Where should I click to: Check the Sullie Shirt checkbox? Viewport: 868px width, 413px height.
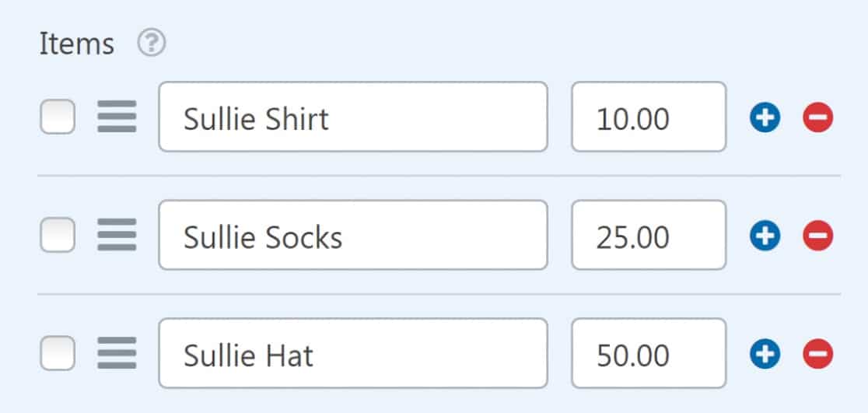tap(58, 118)
